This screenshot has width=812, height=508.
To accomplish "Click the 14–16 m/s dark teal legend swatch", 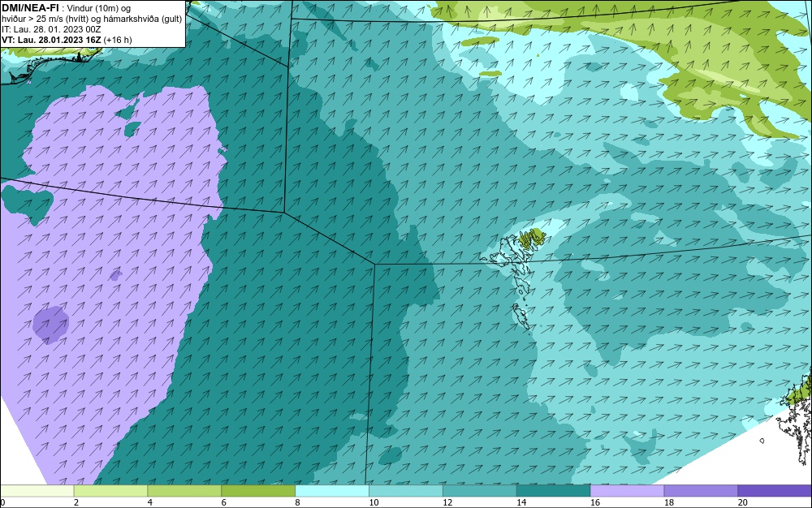I will [554, 491].
